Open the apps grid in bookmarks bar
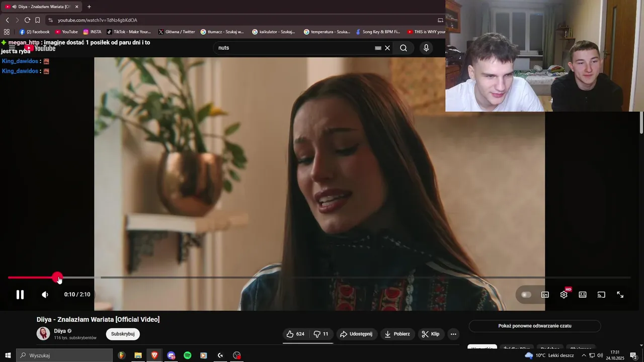644x362 pixels. tap(7, 32)
